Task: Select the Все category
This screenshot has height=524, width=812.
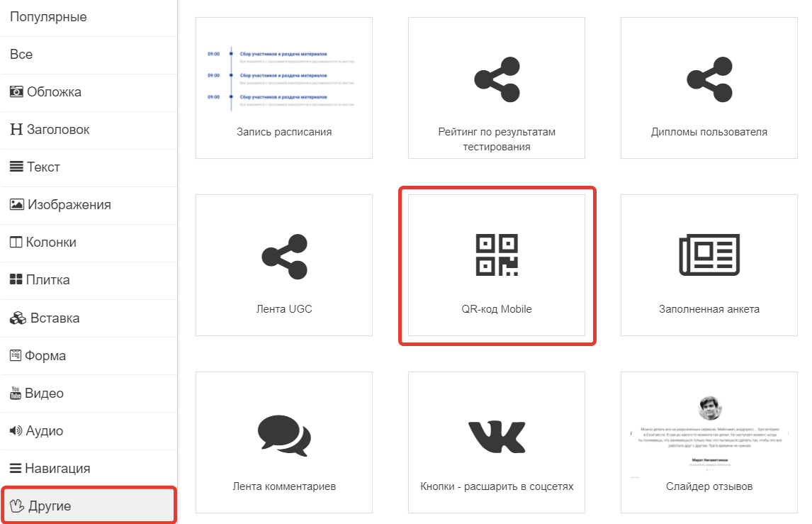Action: 89,55
